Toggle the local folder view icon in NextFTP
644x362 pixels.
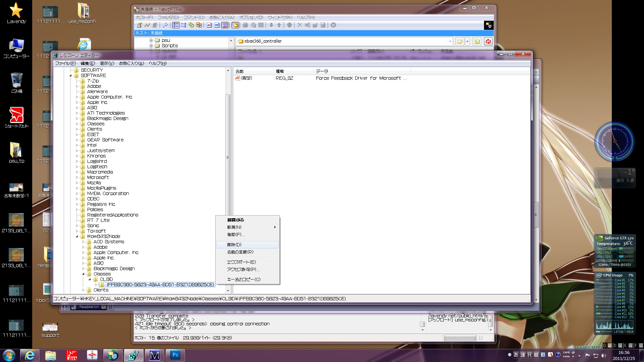(x=235, y=25)
